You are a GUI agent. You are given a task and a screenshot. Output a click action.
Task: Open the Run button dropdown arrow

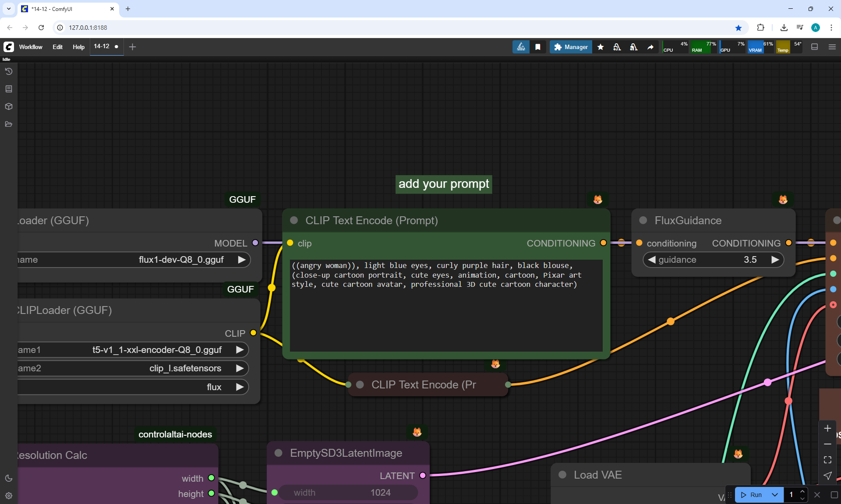[774, 495]
